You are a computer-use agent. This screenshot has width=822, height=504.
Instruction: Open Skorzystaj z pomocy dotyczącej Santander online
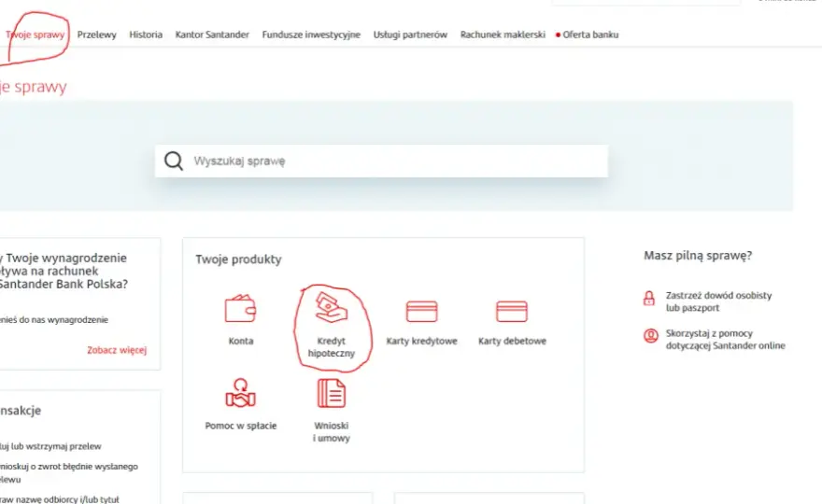pyautogui.click(x=726, y=340)
